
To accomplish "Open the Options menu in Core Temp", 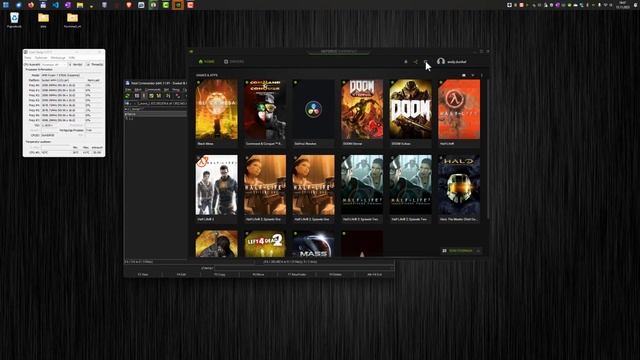I will 41,58.
